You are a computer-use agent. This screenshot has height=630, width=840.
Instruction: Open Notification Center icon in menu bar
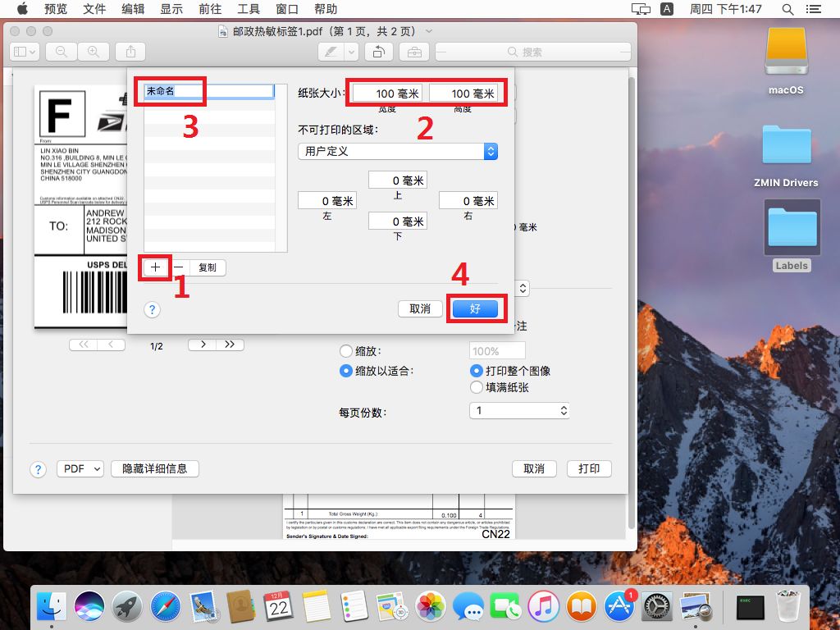pyautogui.click(x=814, y=9)
